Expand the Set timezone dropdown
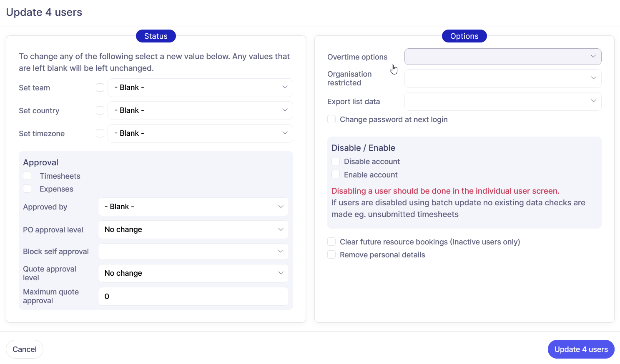 click(200, 133)
